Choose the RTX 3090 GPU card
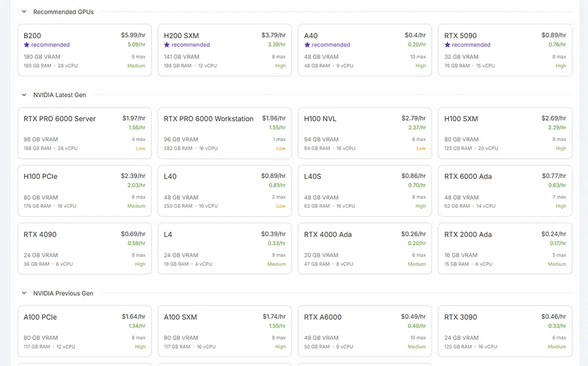 click(x=505, y=331)
